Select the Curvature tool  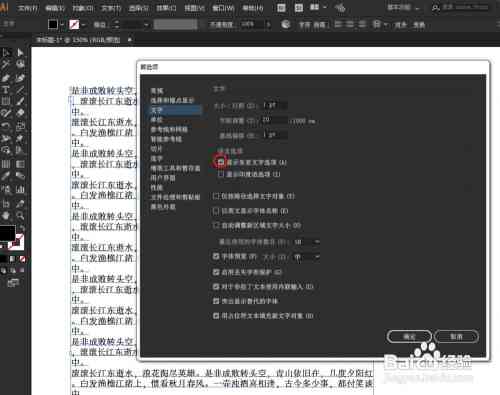click(20, 78)
